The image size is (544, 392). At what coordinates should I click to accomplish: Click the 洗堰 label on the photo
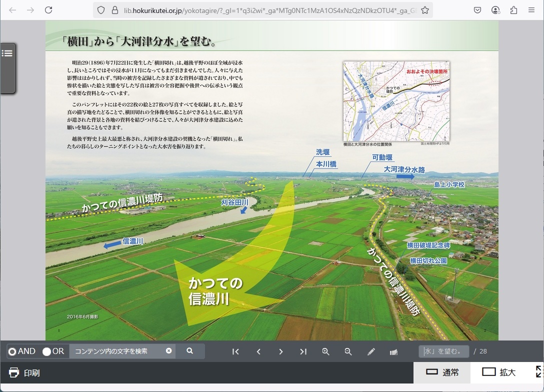tap(322, 152)
